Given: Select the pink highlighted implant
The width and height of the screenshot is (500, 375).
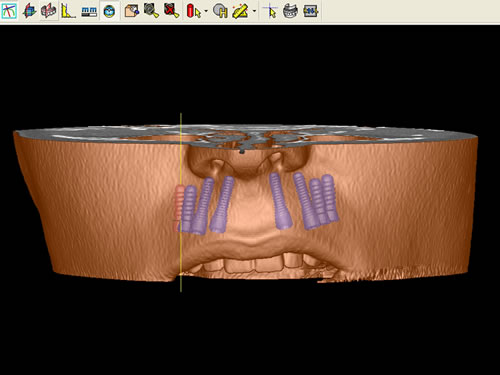Looking at the screenshot, I should coord(178,208).
